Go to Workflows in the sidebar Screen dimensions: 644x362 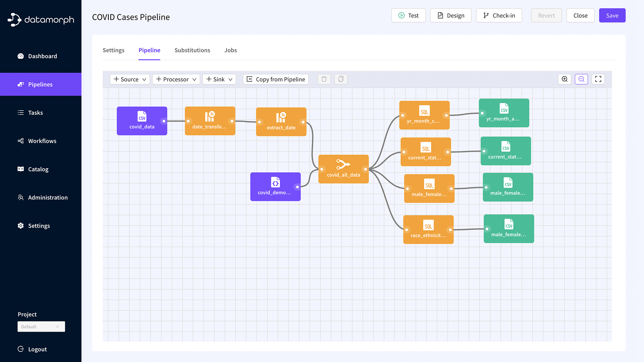pos(42,141)
